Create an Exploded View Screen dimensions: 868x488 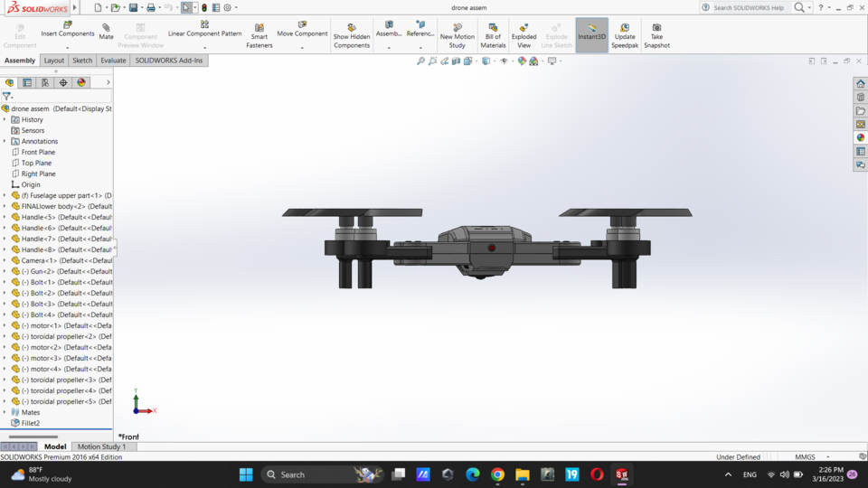(524, 36)
